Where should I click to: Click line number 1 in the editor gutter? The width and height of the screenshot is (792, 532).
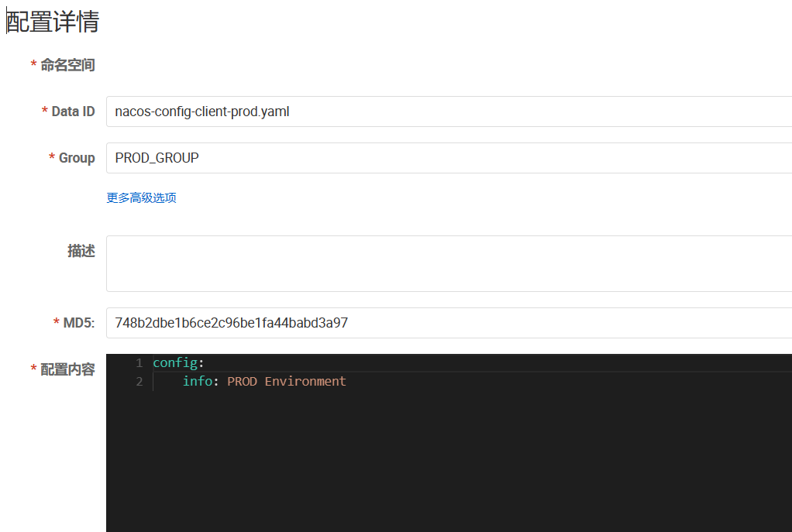(139, 362)
